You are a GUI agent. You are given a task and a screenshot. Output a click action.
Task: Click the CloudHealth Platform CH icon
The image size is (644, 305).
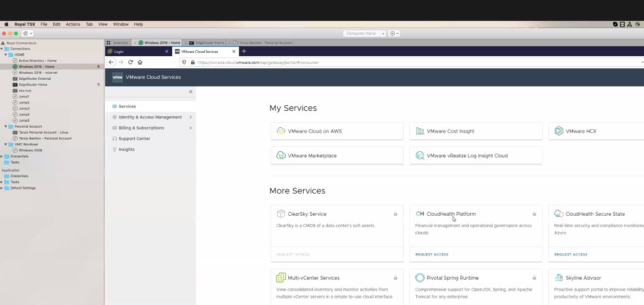tap(420, 214)
